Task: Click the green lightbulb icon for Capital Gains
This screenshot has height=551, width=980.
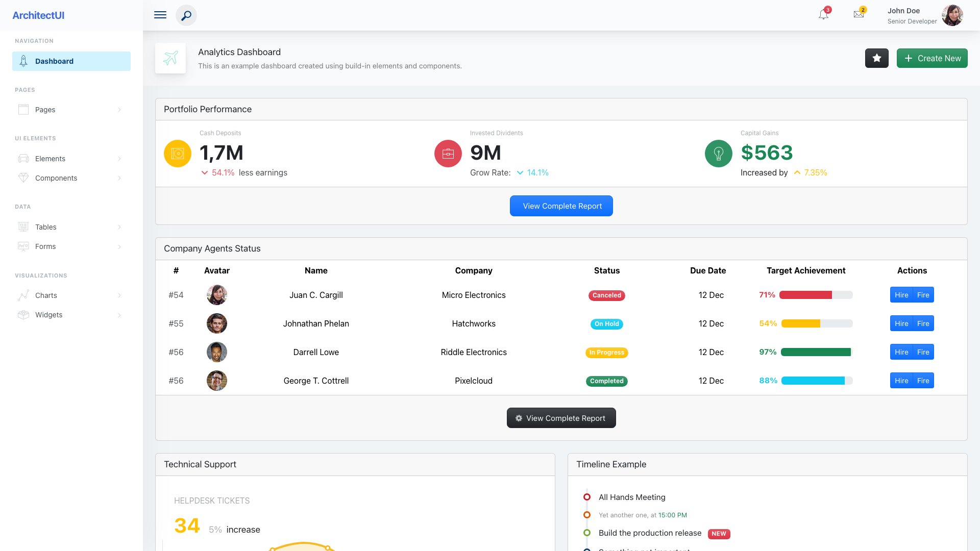Action: point(718,153)
